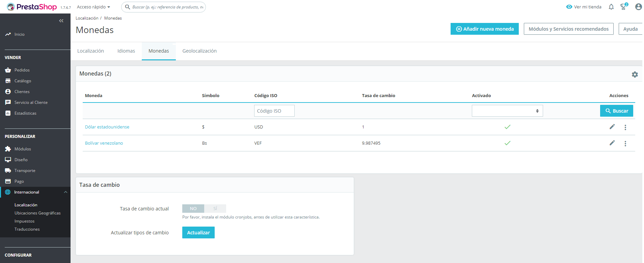The image size is (644, 263).
Task: Open Impuestos submenu item
Action: point(24,221)
